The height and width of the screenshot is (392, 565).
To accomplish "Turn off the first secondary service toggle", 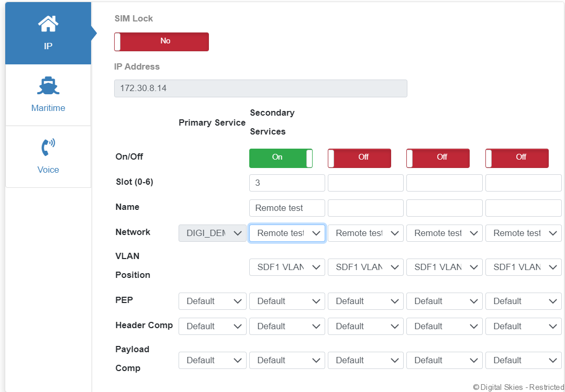I will click(x=281, y=158).
